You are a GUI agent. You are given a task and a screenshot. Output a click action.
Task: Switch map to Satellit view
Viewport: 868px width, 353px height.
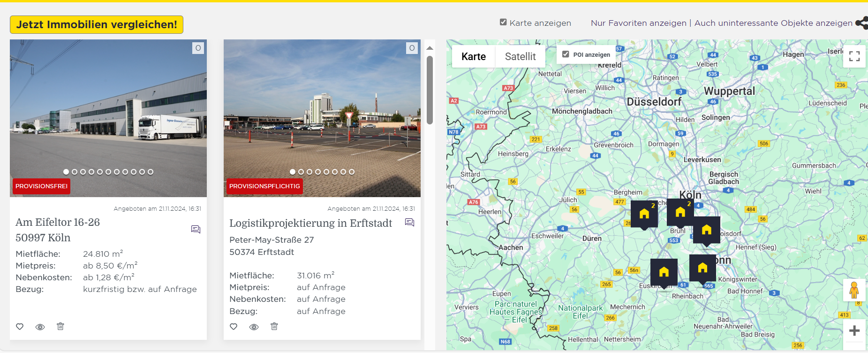click(x=520, y=57)
